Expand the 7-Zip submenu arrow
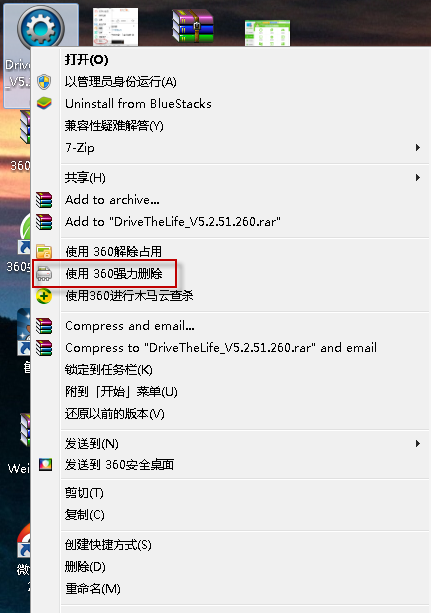 418,148
